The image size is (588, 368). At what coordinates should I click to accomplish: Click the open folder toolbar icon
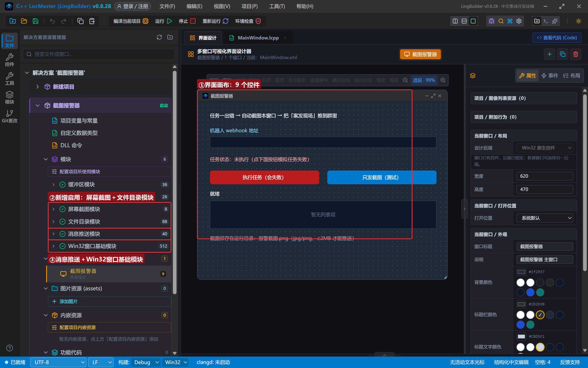click(x=24, y=21)
